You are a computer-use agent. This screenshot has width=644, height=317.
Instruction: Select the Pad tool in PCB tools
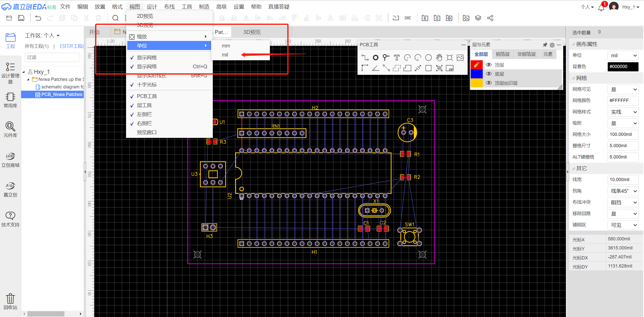coord(375,58)
